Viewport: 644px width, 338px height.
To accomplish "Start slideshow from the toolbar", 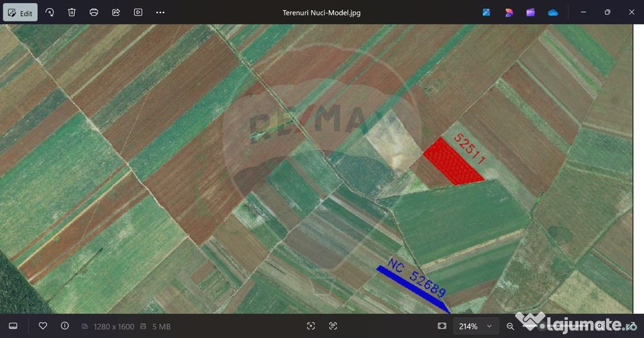I will pyautogui.click(x=138, y=13).
